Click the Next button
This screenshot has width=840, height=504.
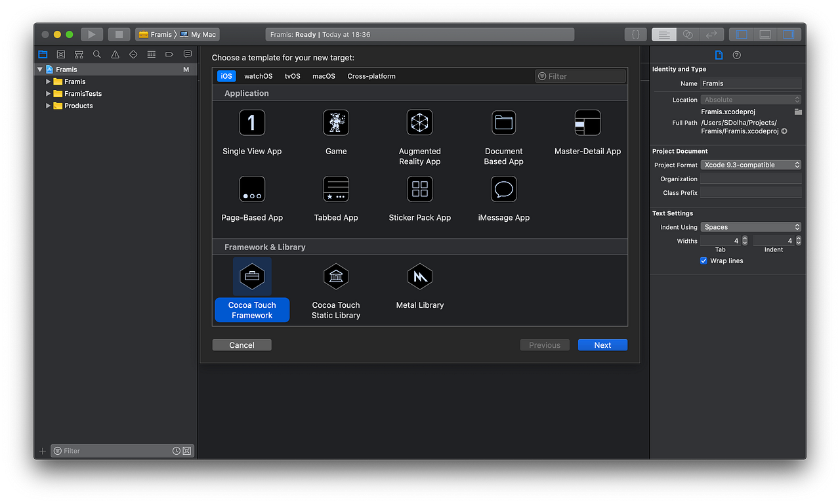click(602, 345)
